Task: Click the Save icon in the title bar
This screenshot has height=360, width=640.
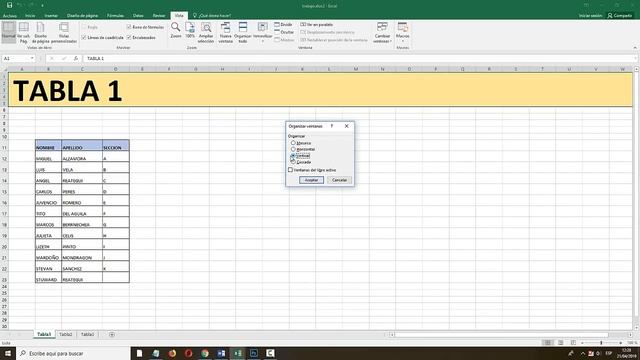Action: click(9, 5)
